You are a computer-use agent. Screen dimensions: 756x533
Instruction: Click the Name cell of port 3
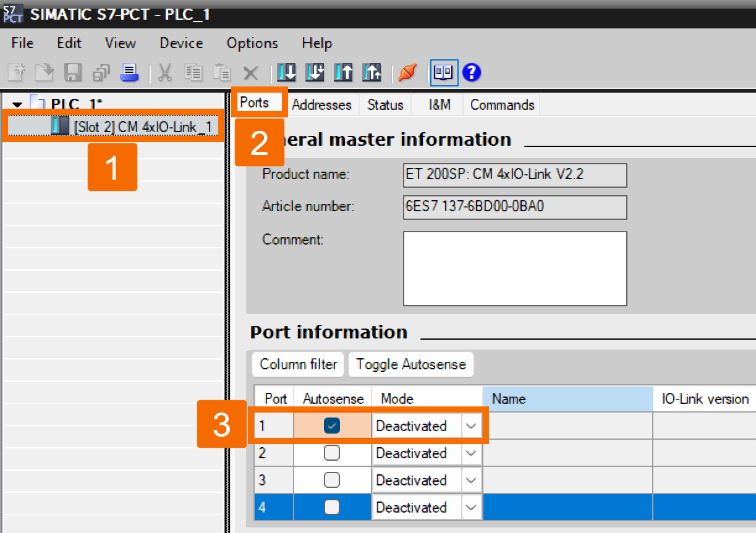coord(568,480)
